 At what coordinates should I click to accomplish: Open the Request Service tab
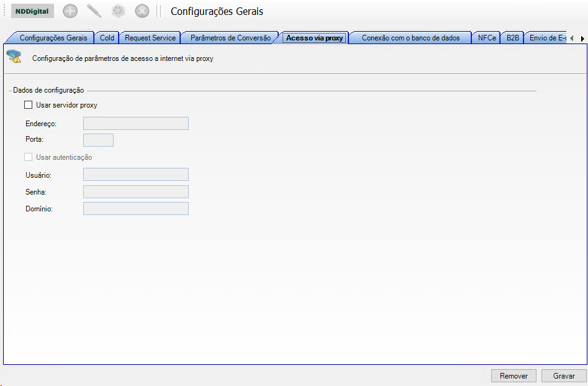(150, 38)
